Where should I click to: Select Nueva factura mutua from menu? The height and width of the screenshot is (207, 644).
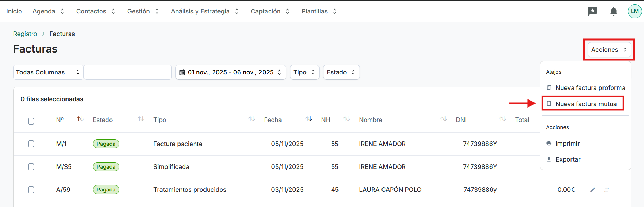click(586, 104)
